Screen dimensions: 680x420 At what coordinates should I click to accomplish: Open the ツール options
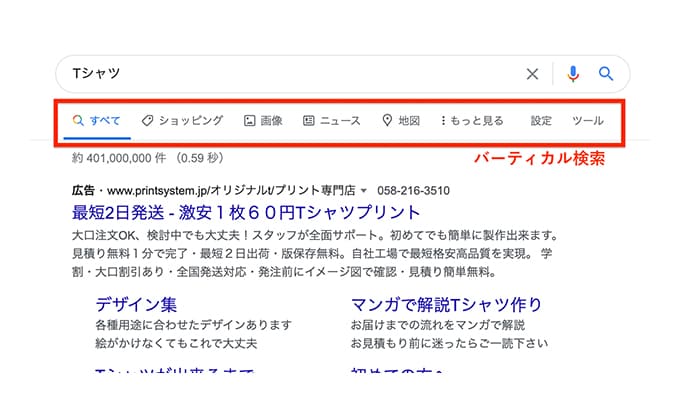point(588,121)
